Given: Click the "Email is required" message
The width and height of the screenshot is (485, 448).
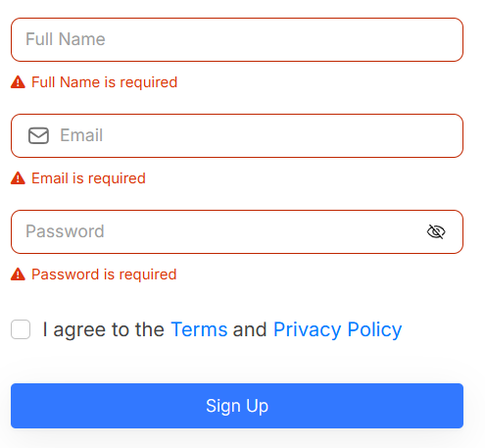Looking at the screenshot, I should (88, 178).
